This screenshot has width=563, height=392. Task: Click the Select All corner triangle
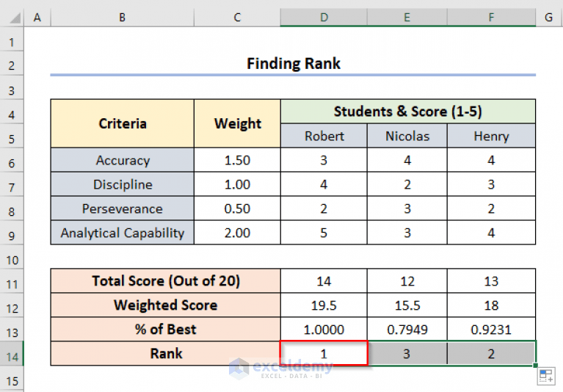coord(15,18)
